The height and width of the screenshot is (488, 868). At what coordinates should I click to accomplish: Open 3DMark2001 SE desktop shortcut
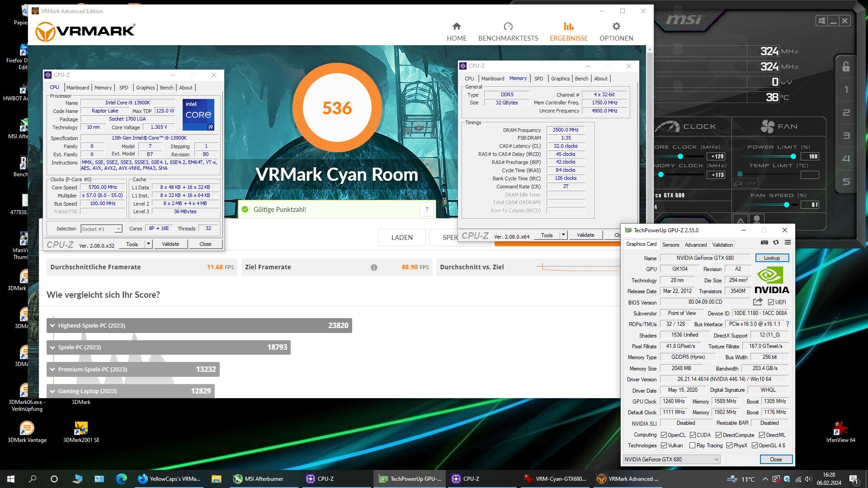click(81, 432)
